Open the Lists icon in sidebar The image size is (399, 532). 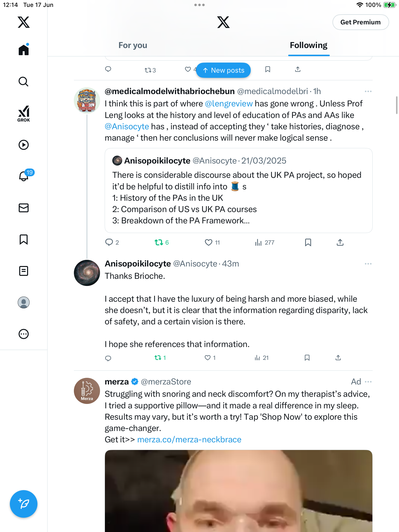coord(24,271)
